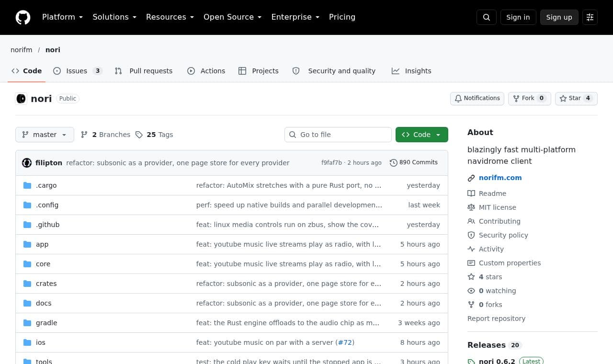Screen dimensions: 613x364
Task: Open the 25 Tags icon link
Action: (x=139, y=135)
